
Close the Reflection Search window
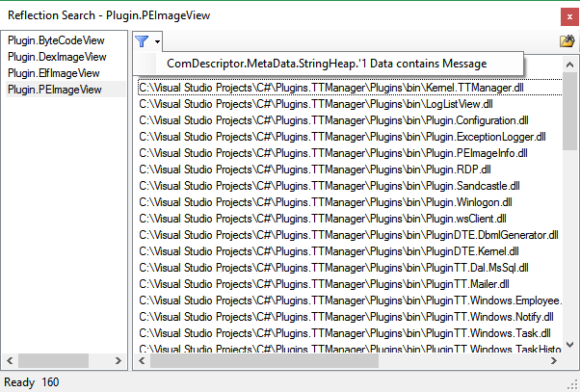569,16
